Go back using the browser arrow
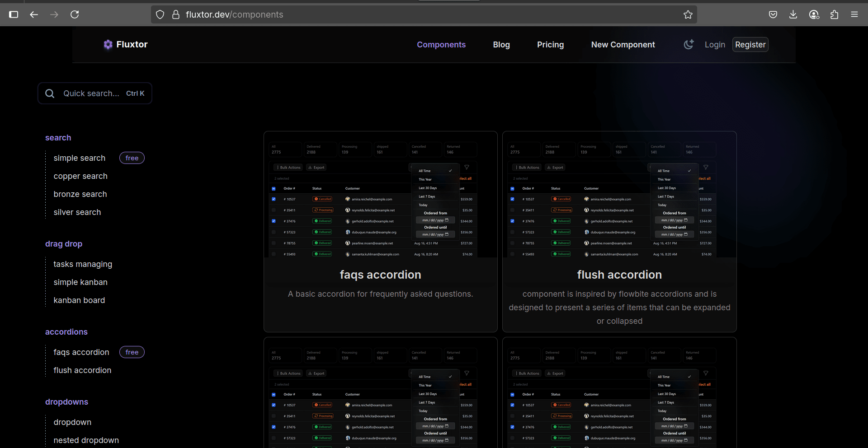Viewport: 868px width, 448px height. [x=34, y=14]
